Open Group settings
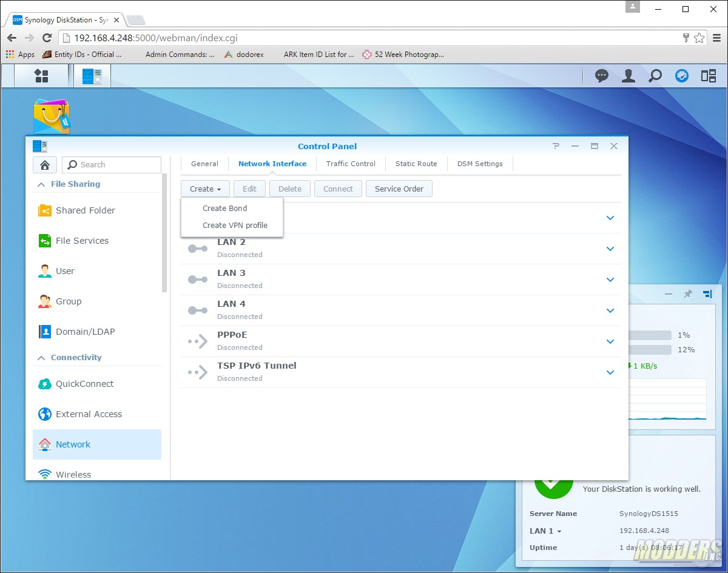The width and height of the screenshot is (728, 573). coord(97,301)
